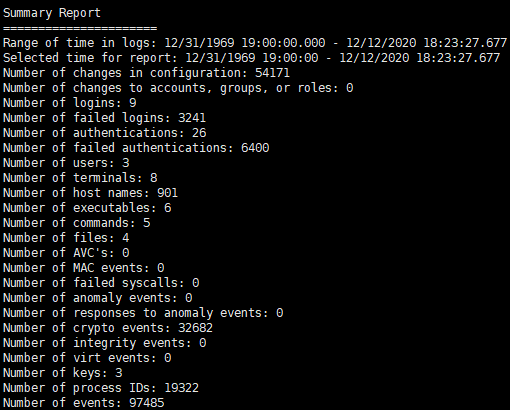Click the Number of events value 97485
This screenshot has width=510, height=410.
(147, 403)
